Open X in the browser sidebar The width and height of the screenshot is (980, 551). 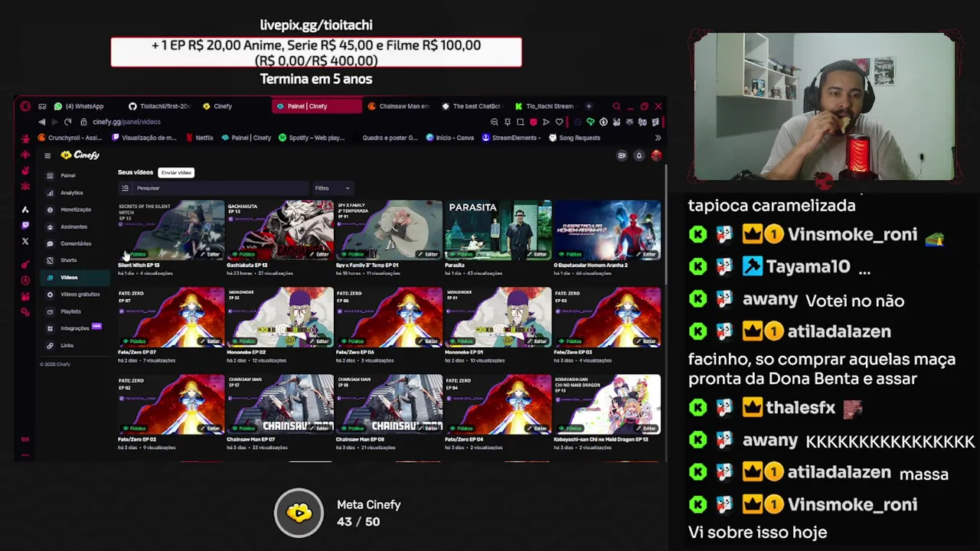click(x=25, y=241)
